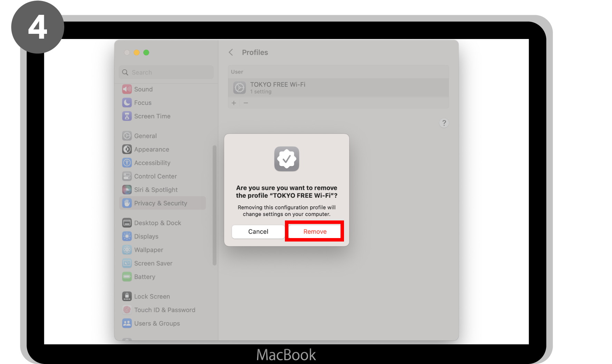Viewport: 612px width, 364px height.
Task: Remove selected profile with minus button
Action: point(246,103)
